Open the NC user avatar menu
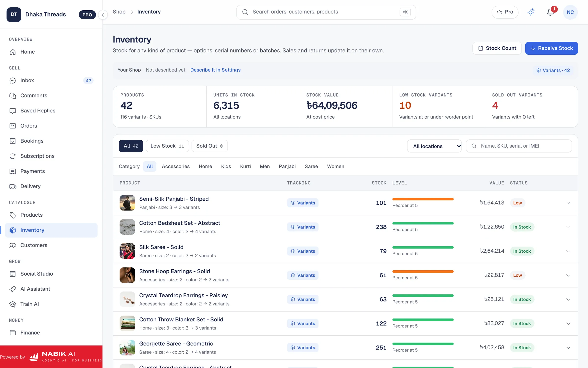 (x=570, y=12)
